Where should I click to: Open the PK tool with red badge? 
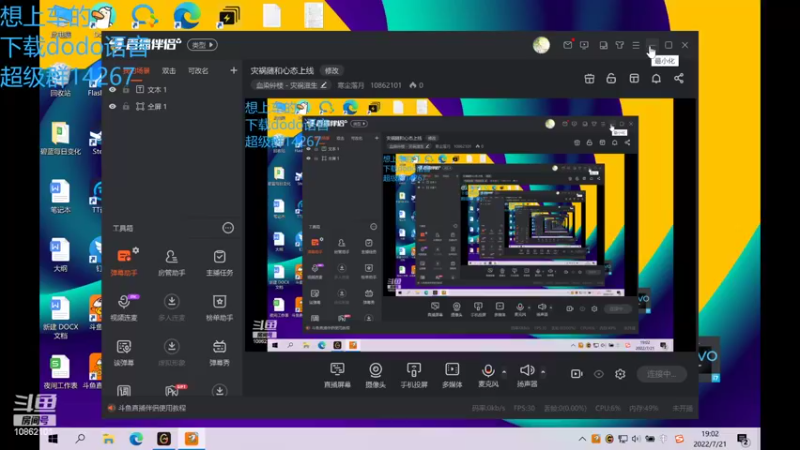172,391
